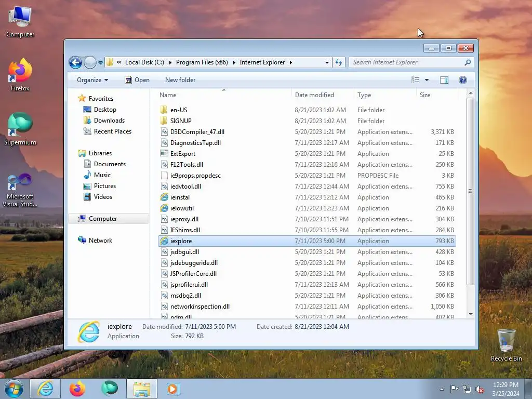Viewport: 532px width, 399px height.
Task: Expand Local Disk (C:) breadcrumb arrow
Action: tap(170, 62)
